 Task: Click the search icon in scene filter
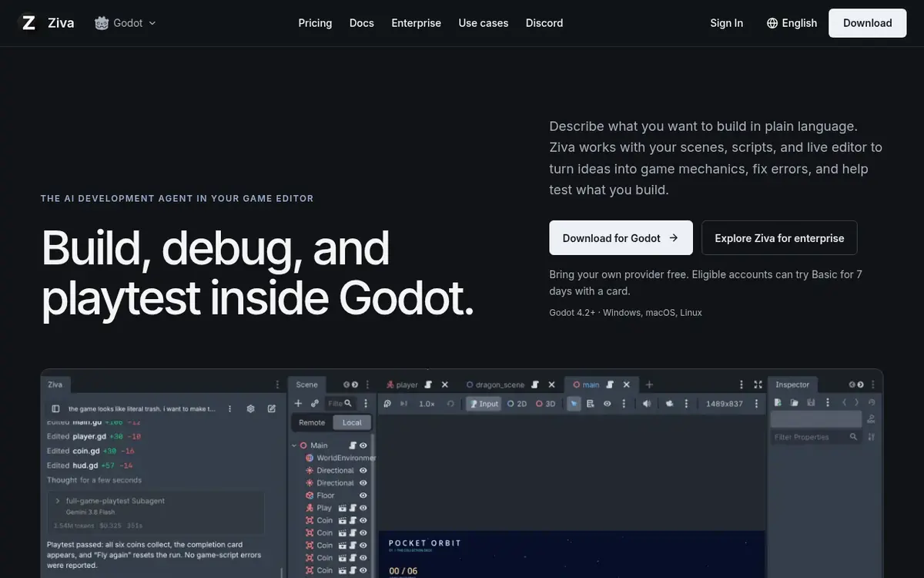[348, 403]
